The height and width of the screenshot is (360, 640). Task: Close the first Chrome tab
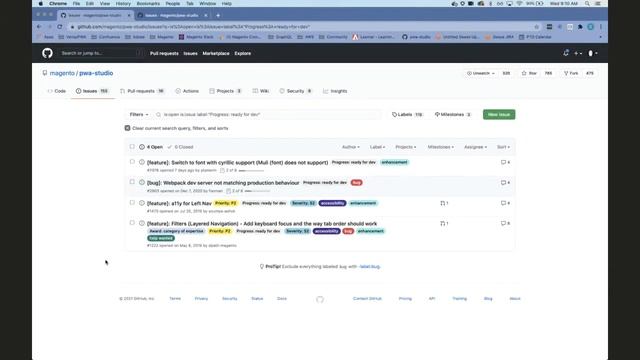(129, 16)
